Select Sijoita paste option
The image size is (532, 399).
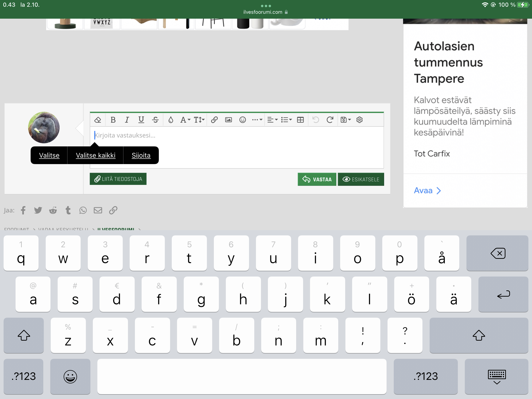[141, 155]
